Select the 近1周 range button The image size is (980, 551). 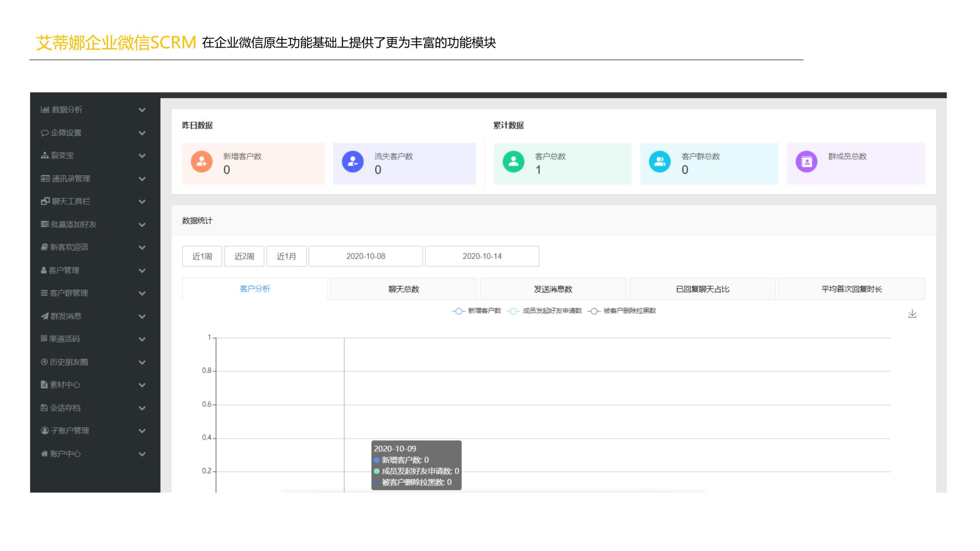coord(202,256)
